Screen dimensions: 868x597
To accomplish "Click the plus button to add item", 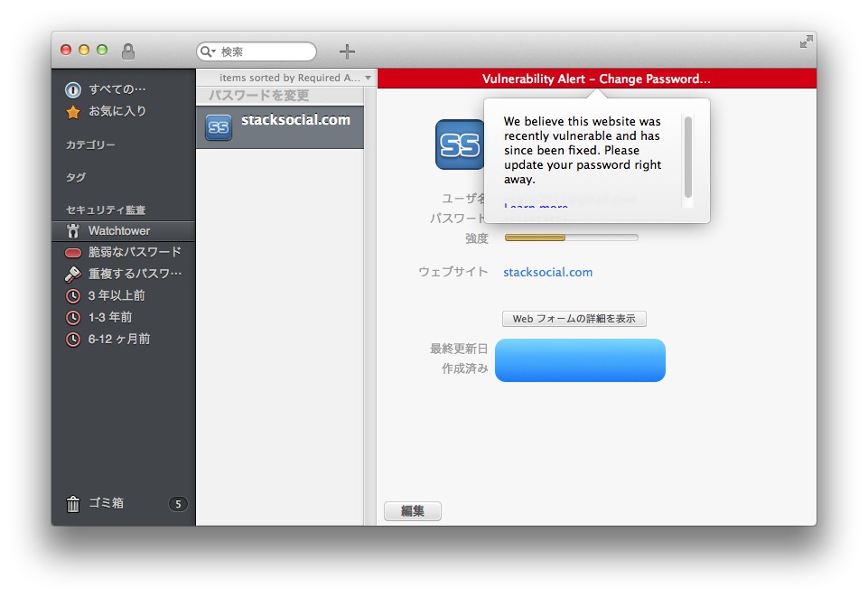I will [347, 51].
